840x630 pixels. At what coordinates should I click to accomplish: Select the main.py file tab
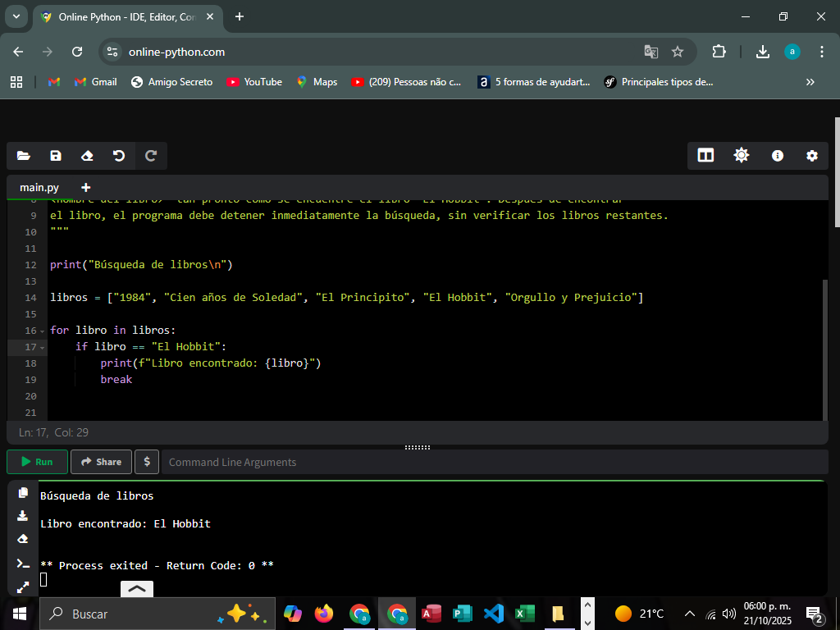tap(39, 187)
